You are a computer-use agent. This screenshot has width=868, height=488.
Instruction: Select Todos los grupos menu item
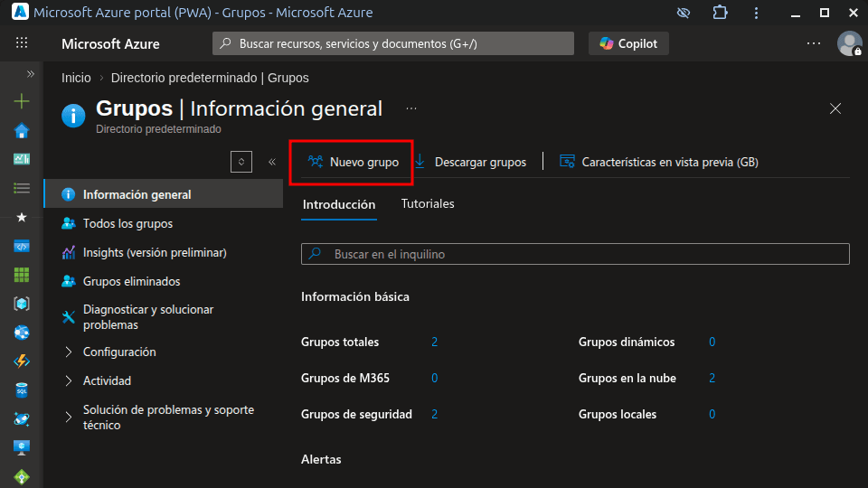pos(127,223)
